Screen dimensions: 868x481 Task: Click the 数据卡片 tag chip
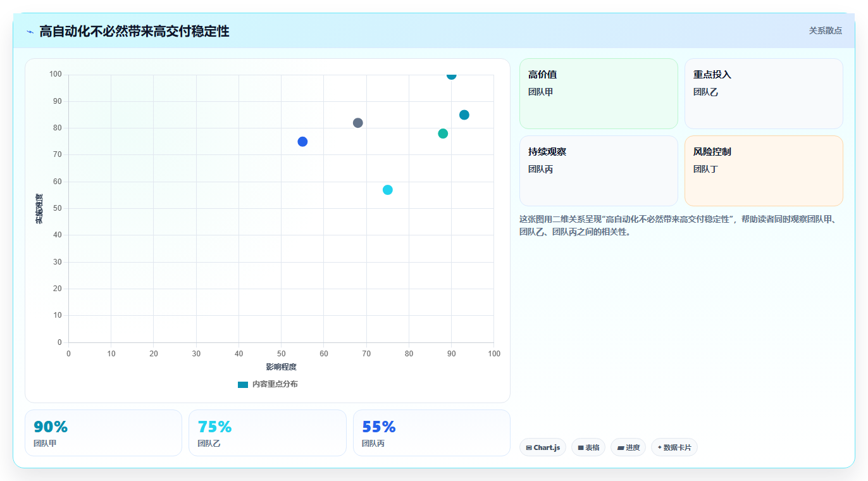(x=674, y=447)
